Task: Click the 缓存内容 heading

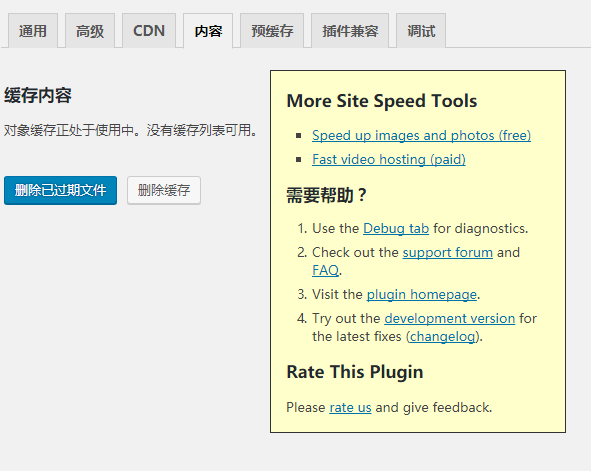Action: coord(38,95)
